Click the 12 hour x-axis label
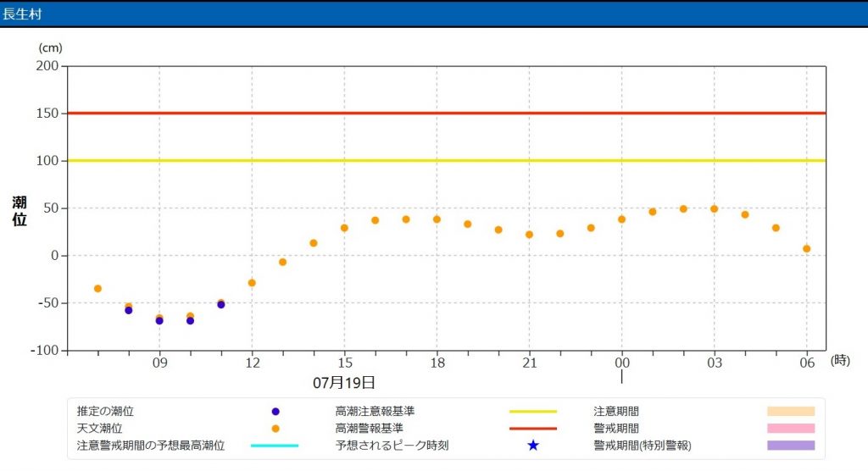The width and height of the screenshot is (868, 471). (253, 363)
